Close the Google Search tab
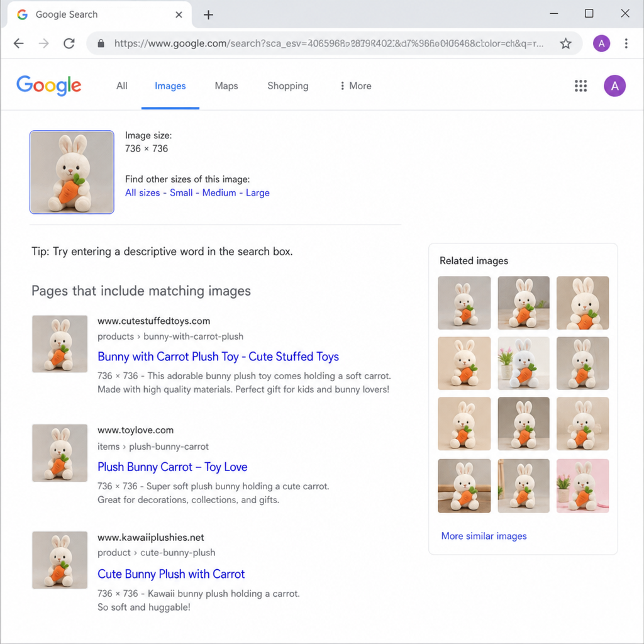The image size is (644, 644). coord(179,15)
